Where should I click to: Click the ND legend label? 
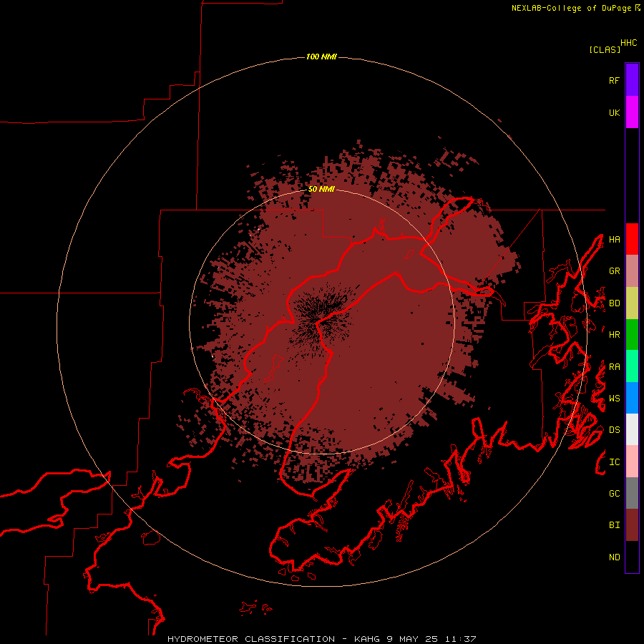pos(614,557)
